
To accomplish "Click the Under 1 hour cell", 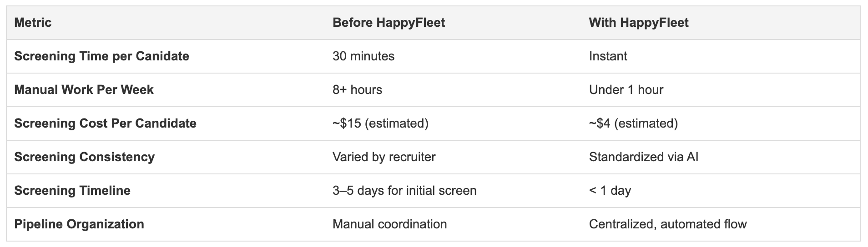I will click(x=626, y=90).
